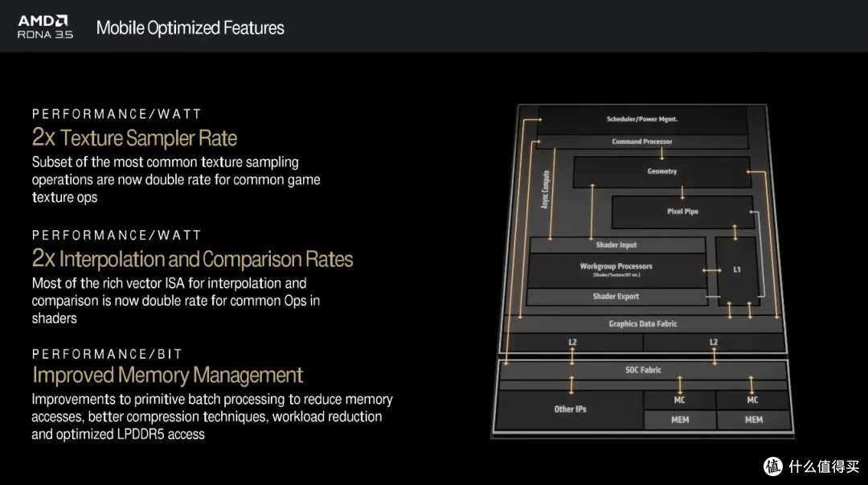Select the Shader Export block
Viewport: 868px width, 485px height.
point(616,297)
